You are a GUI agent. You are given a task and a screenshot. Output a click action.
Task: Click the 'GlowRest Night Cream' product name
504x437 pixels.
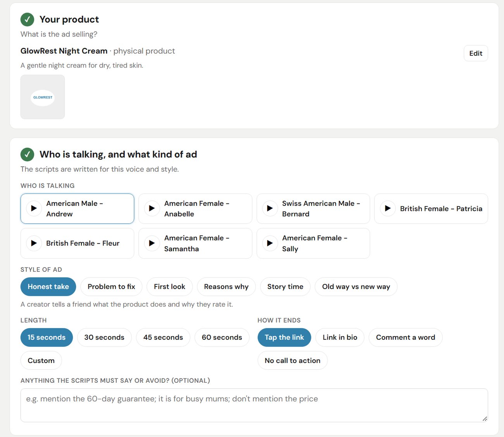point(64,51)
